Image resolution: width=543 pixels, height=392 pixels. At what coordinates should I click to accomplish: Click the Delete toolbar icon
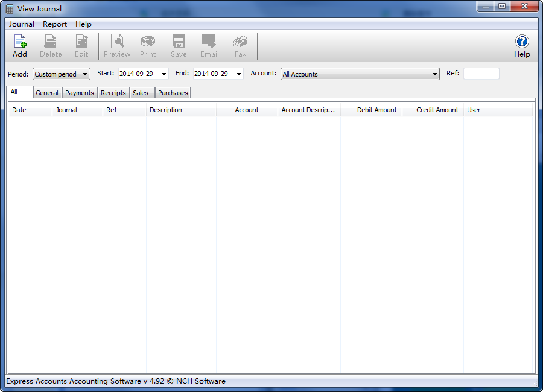51,46
